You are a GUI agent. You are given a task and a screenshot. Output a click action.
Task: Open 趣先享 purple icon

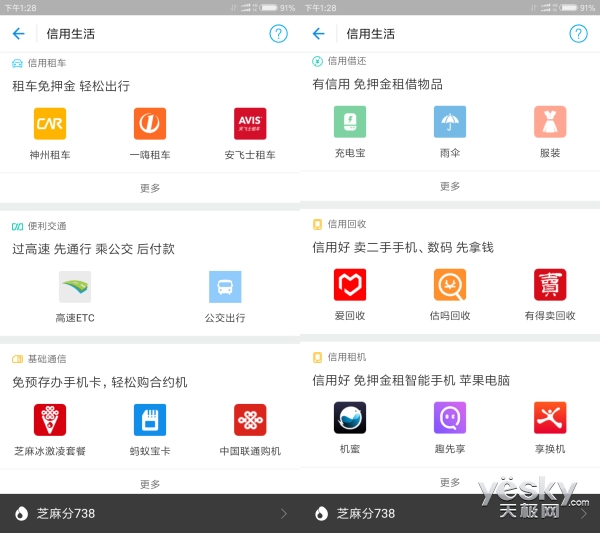tap(450, 417)
